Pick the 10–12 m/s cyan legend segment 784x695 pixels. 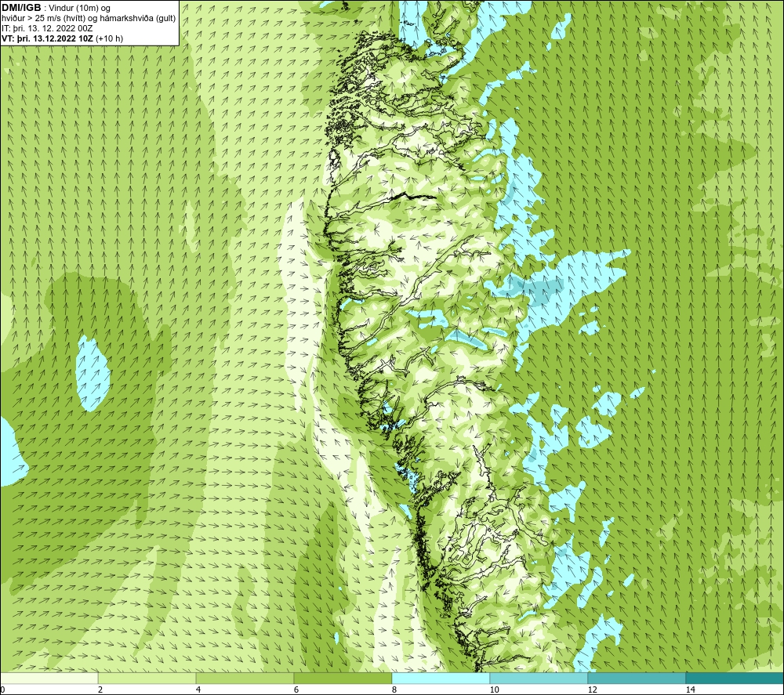[x=539, y=678]
